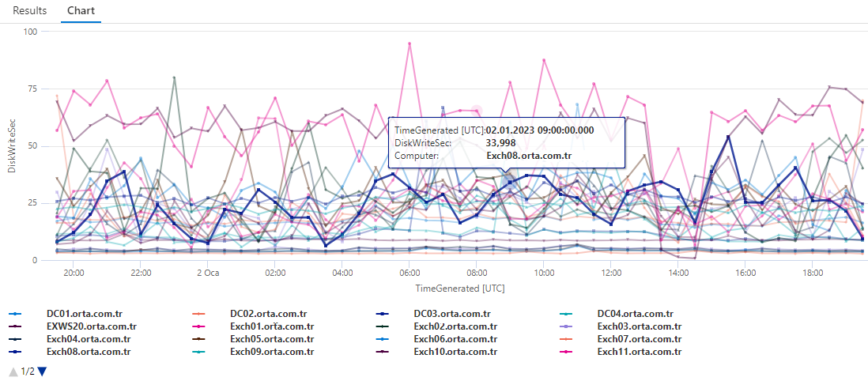Click Exch10.orta.com.tr legend label

(x=455, y=352)
